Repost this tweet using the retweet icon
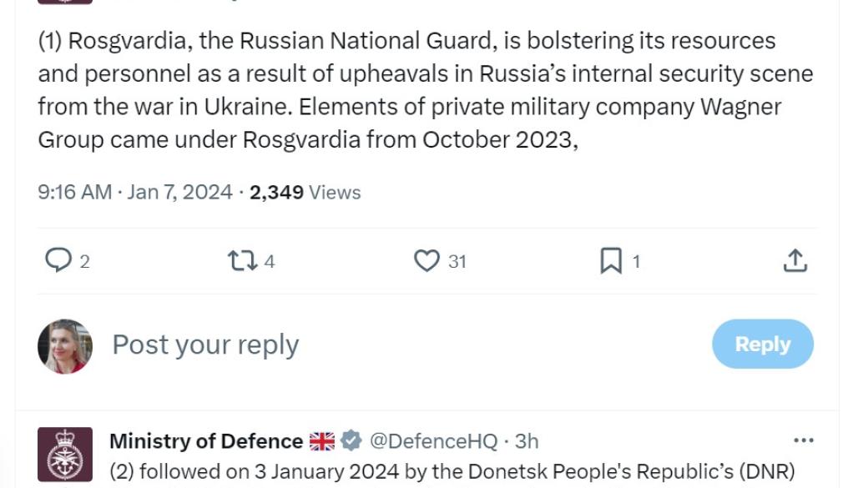Screen dimensions: 868x488 pyautogui.click(x=240, y=261)
